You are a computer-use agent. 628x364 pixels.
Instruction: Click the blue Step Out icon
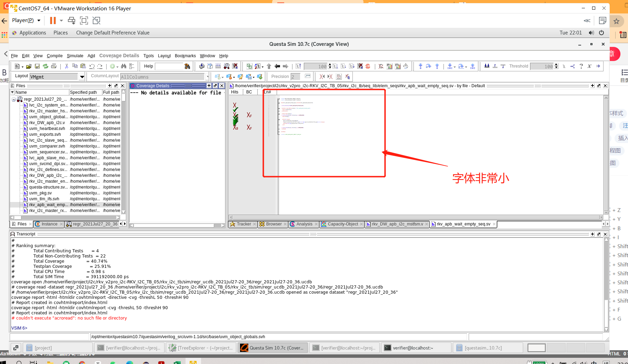tap(437, 66)
